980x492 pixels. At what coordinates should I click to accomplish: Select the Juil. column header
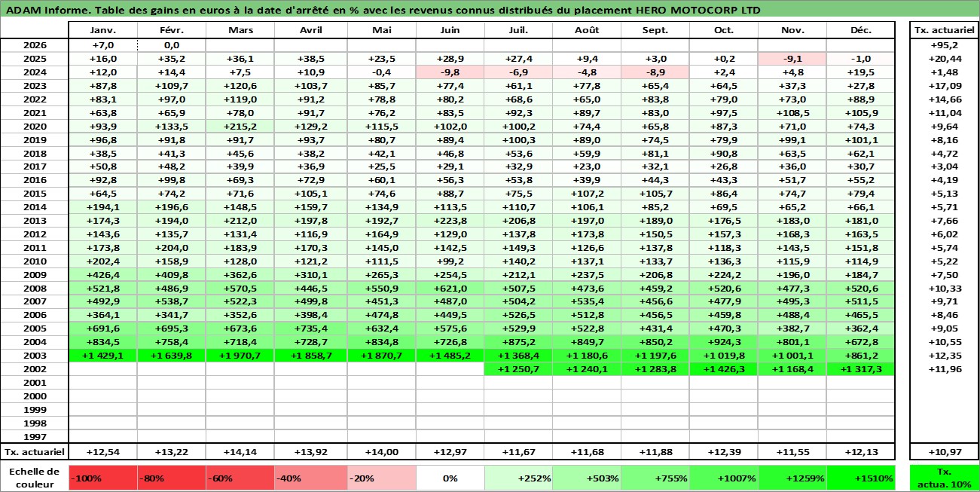518,30
